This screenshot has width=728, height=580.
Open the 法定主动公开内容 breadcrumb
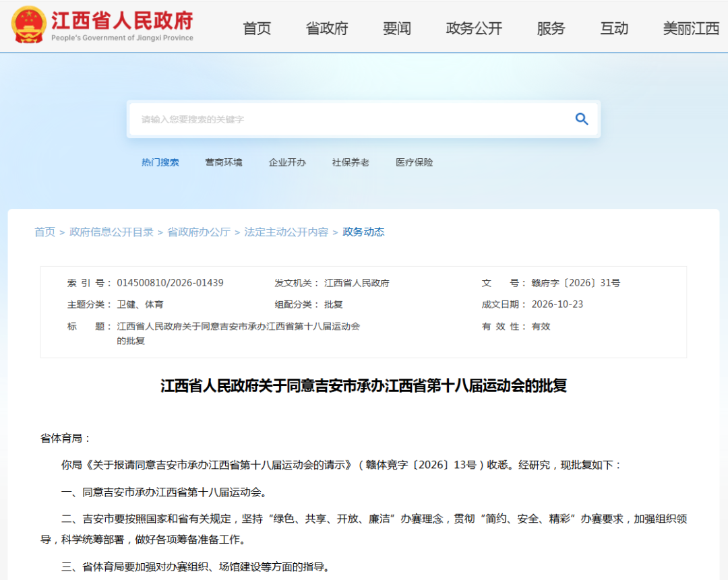(x=286, y=232)
